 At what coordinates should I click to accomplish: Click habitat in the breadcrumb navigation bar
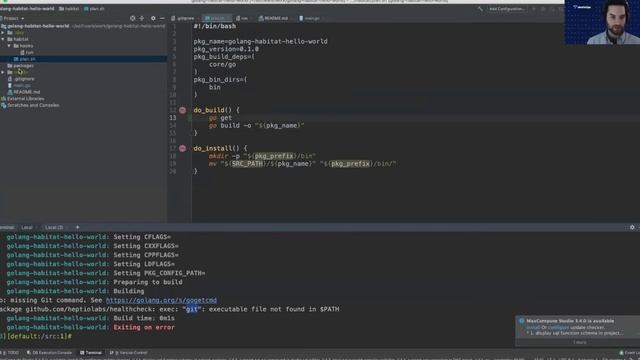coord(69,9)
